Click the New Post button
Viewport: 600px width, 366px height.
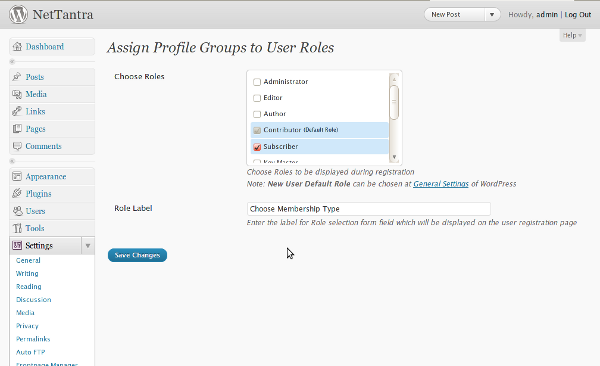pos(455,15)
